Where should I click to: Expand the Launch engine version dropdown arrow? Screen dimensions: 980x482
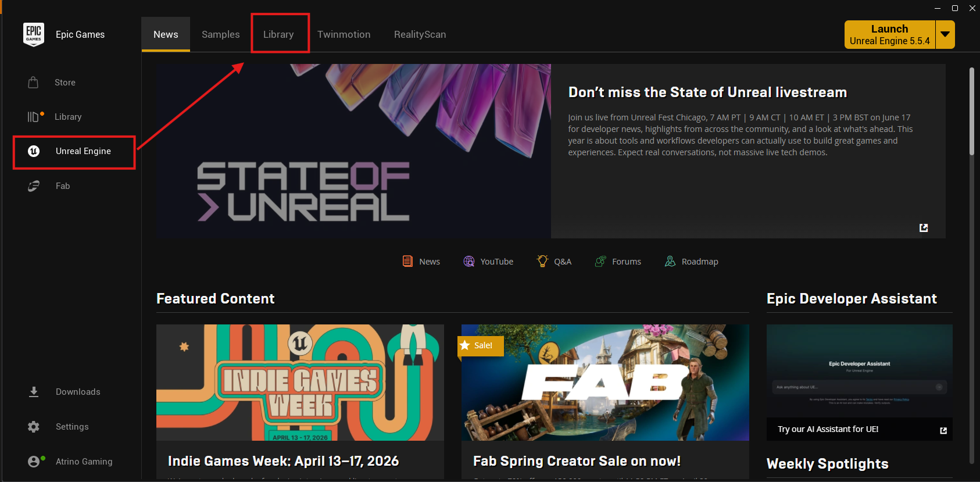pos(945,34)
